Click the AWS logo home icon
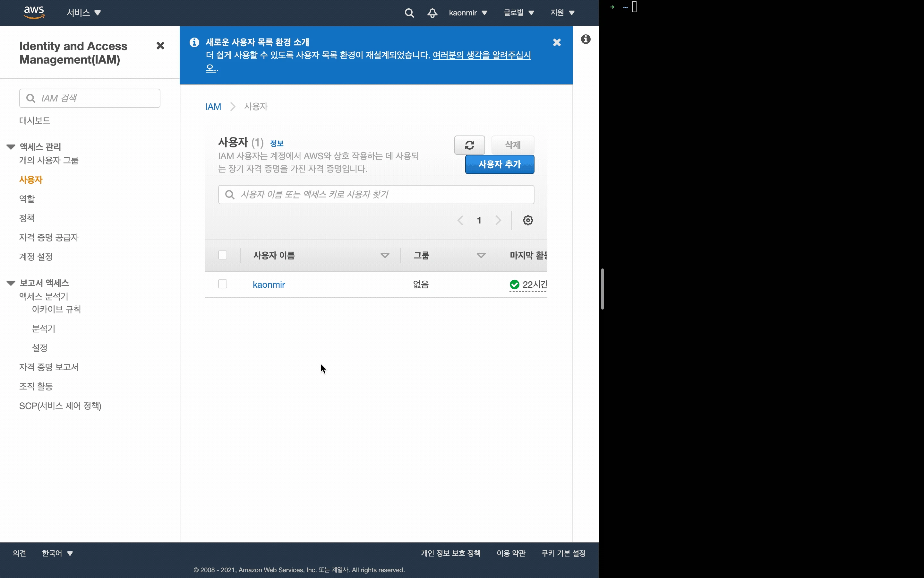The height and width of the screenshot is (578, 924). pos(34,12)
